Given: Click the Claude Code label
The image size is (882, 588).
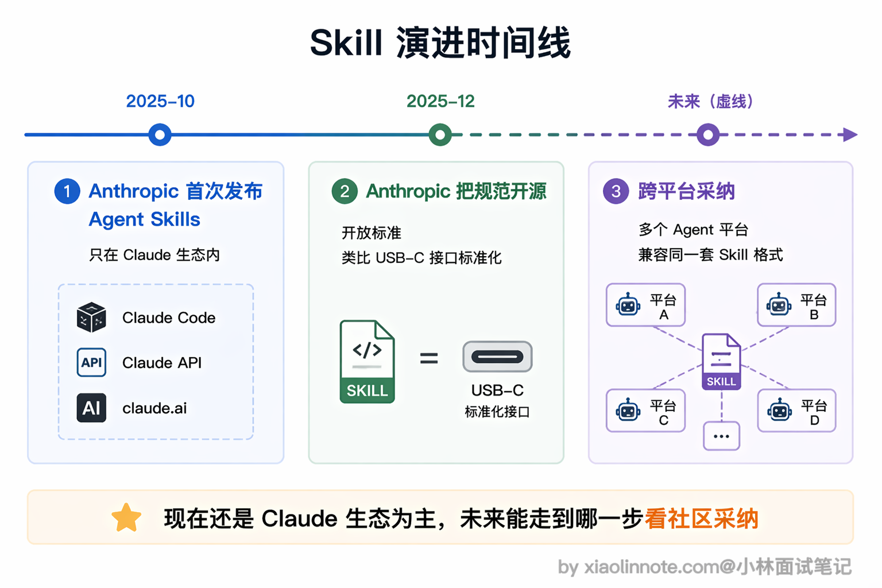Looking at the screenshot, I should coord(169,318).
